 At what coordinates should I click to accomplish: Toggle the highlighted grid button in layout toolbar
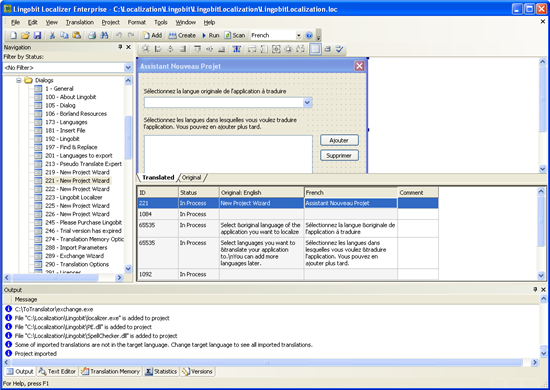tap(315, 49)
